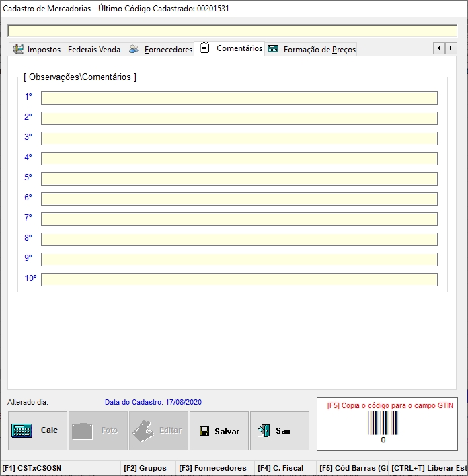Click the top yellow description field

click(x=232, y=31)
